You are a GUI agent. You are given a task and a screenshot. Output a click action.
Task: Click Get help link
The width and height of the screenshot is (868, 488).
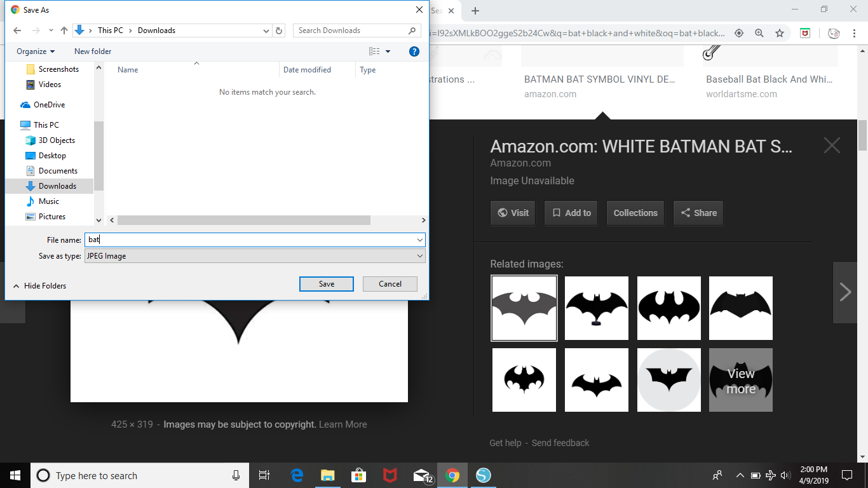point(505,443)
